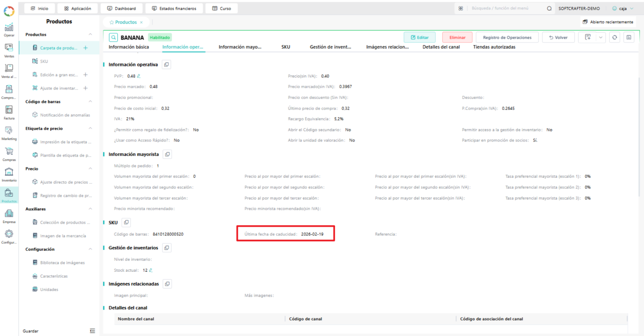Click the Editar button
644x336 pixels.
click(x=419, y=37)
